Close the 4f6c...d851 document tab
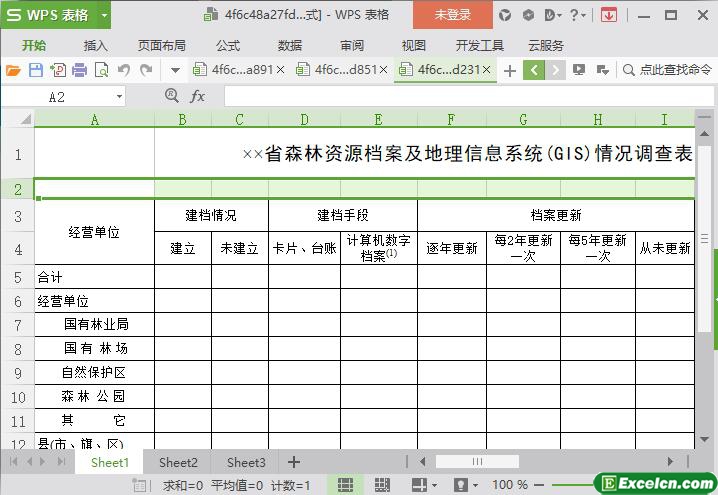The image size is (718, 495). click(384, 70)
